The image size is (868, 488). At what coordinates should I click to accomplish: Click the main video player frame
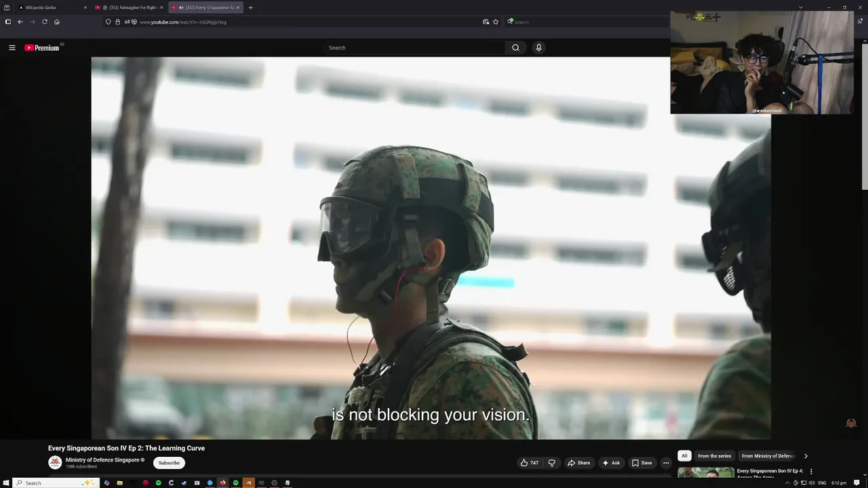pos(431,248)
